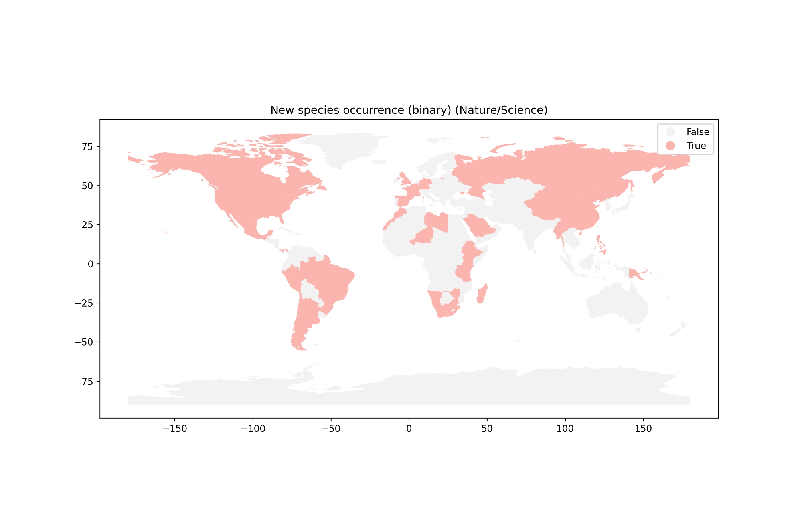Click the y-axis tick label 75

[x=87, y=147]
